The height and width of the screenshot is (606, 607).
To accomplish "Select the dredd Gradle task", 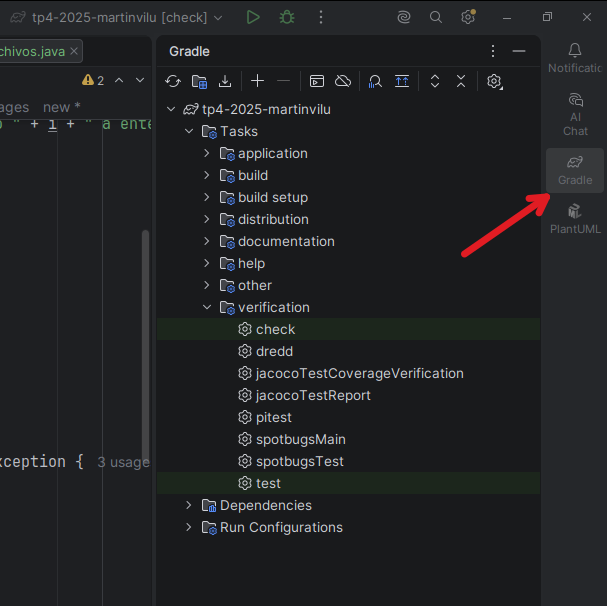I will point(348,351).
